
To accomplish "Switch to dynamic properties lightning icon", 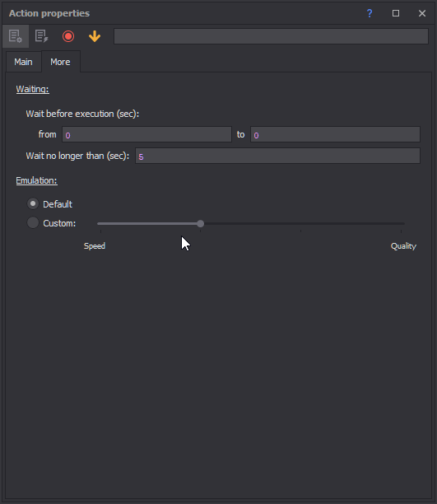I will click(x=42, y=36).
